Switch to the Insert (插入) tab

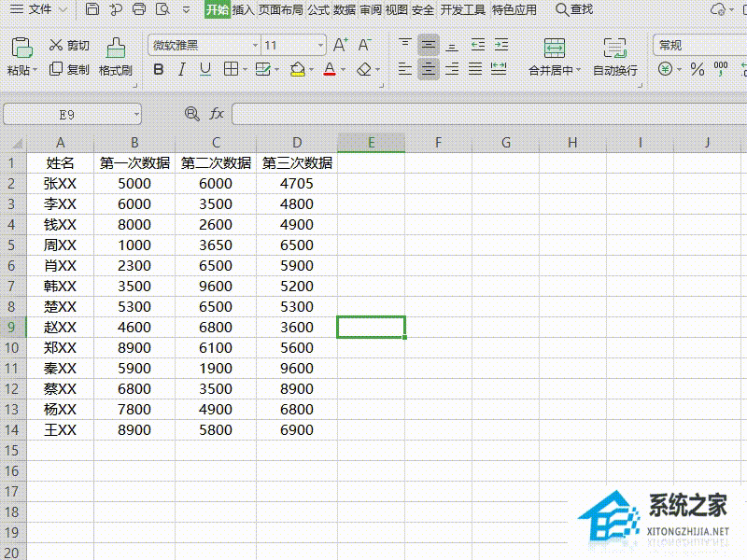[x=243, y=9]
